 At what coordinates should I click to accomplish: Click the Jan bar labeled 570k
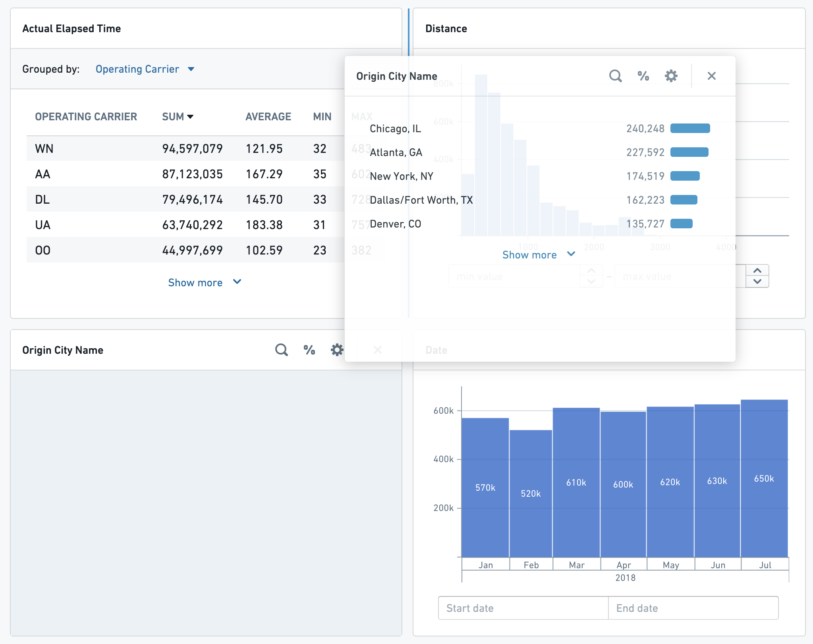(485, 488)
